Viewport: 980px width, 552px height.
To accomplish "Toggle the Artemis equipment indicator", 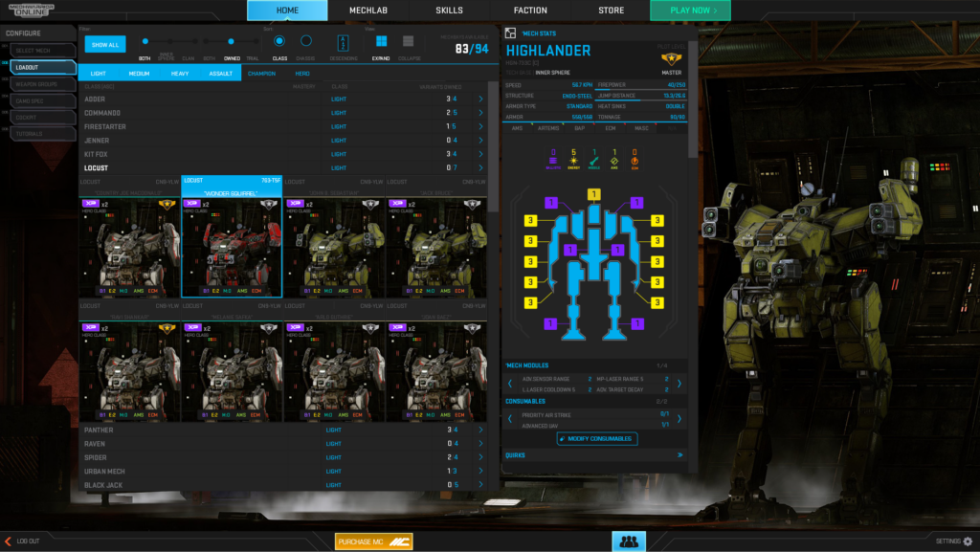I will (x=548, y=128).
